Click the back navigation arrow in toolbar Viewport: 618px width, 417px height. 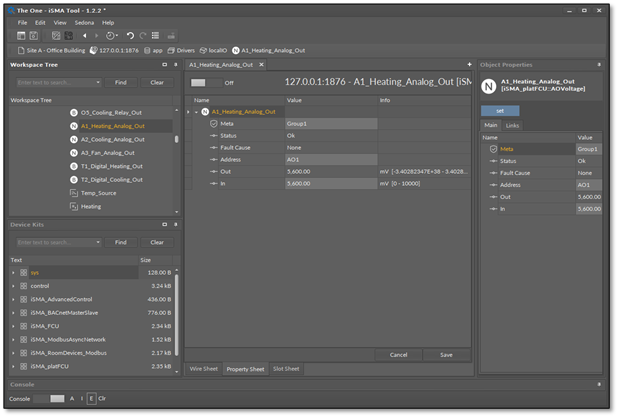pyautogui.click(x=84, y=35)
